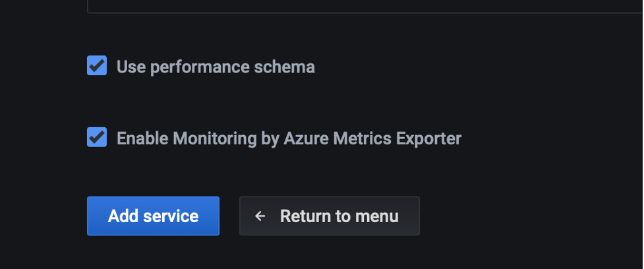
Task: Click the left arrow icon on Return to menu
Action: click(260, 216)
